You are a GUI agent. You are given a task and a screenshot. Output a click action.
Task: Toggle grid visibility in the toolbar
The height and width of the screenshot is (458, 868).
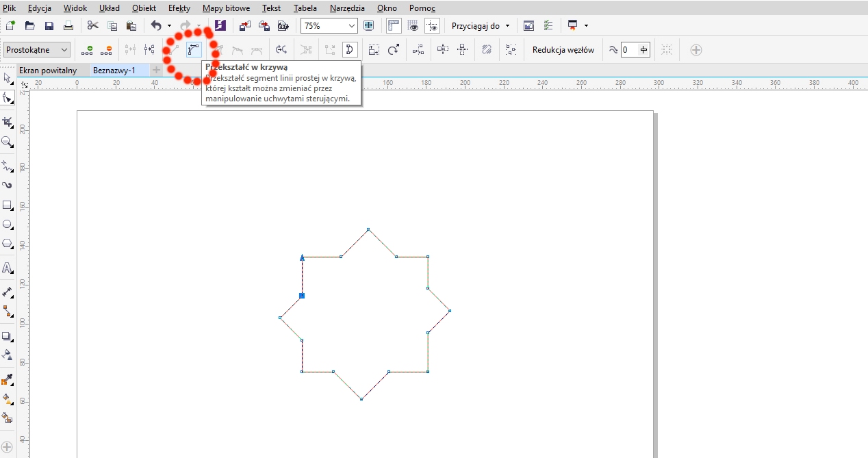point(413,26)
